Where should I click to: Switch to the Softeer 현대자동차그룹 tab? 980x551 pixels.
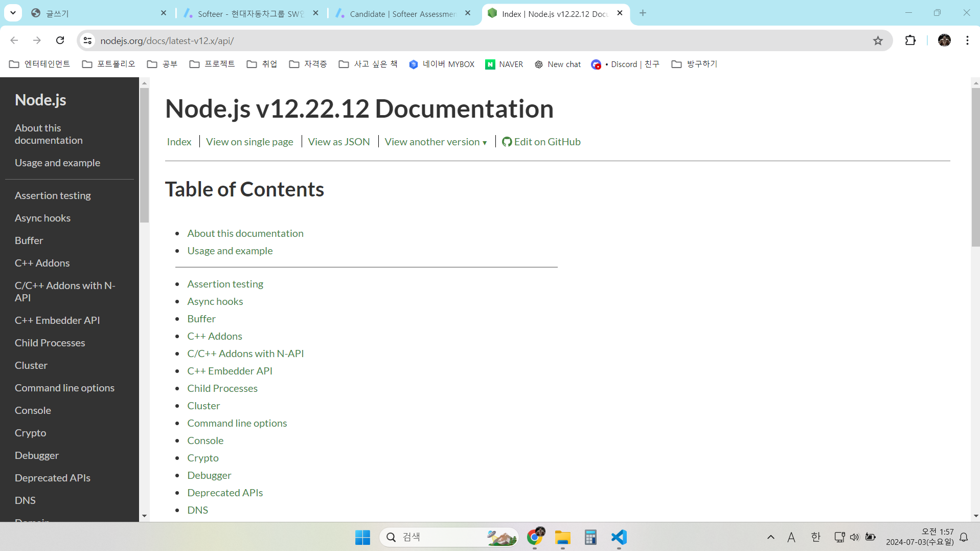[x=250, y=13]
